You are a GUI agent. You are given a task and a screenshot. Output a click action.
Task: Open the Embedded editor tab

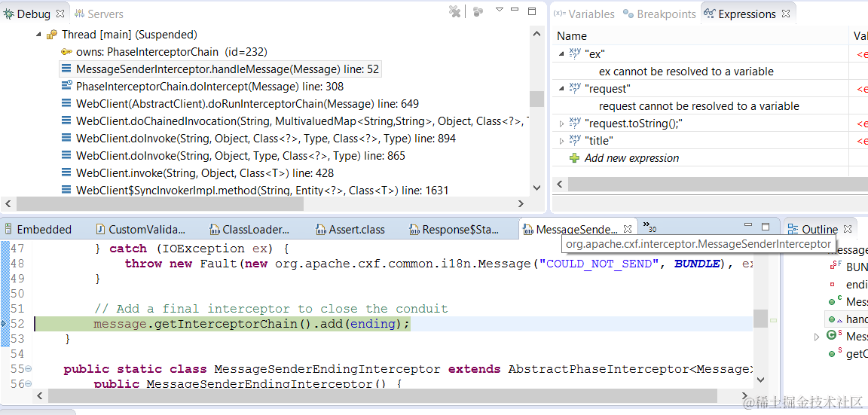38,229
